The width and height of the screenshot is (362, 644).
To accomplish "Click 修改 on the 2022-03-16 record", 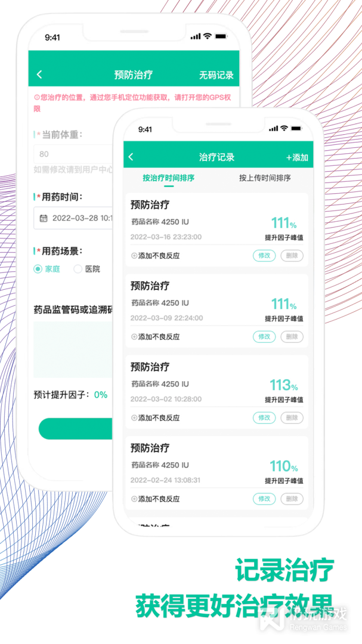I will coord(264,256).
